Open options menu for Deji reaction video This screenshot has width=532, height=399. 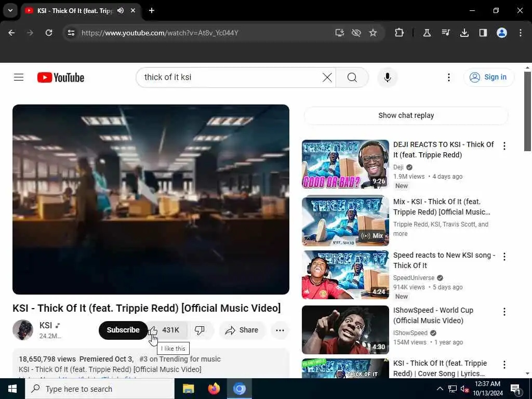(504, 146)
